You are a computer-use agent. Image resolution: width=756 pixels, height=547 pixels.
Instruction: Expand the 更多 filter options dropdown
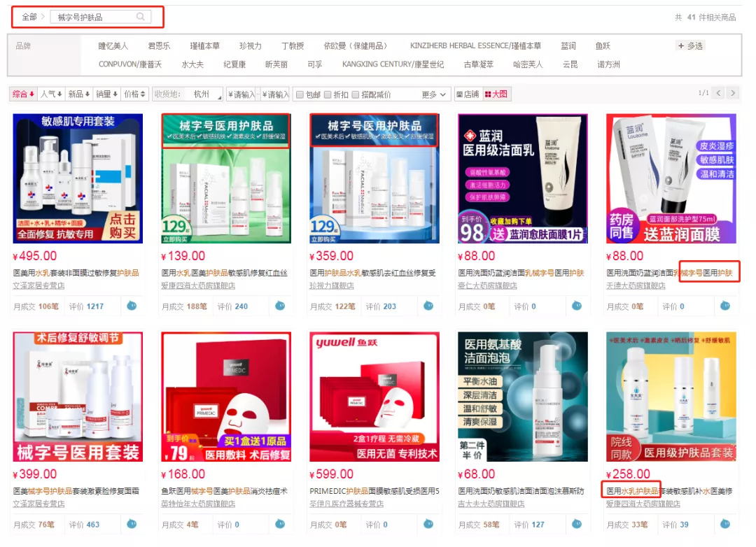pos(434,94)
